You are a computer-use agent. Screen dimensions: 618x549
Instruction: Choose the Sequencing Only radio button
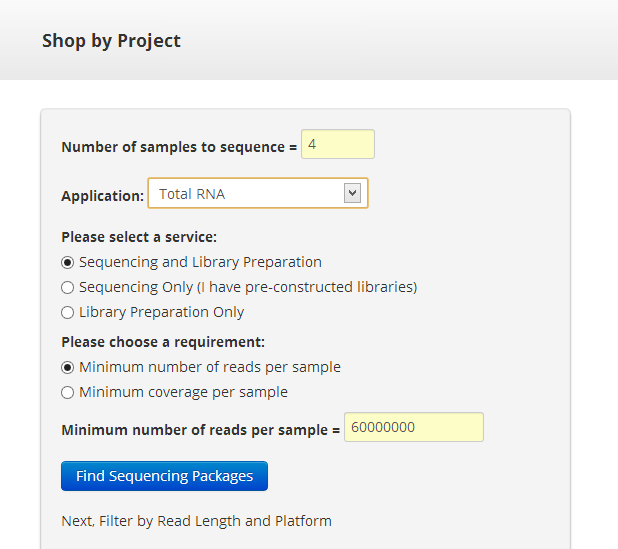click(x=68, y=287)
